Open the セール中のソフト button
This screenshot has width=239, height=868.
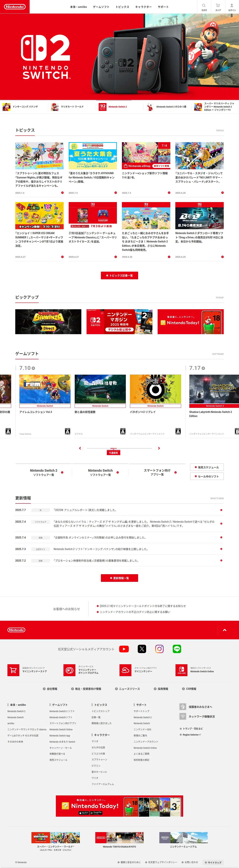(x=207, y=476)
